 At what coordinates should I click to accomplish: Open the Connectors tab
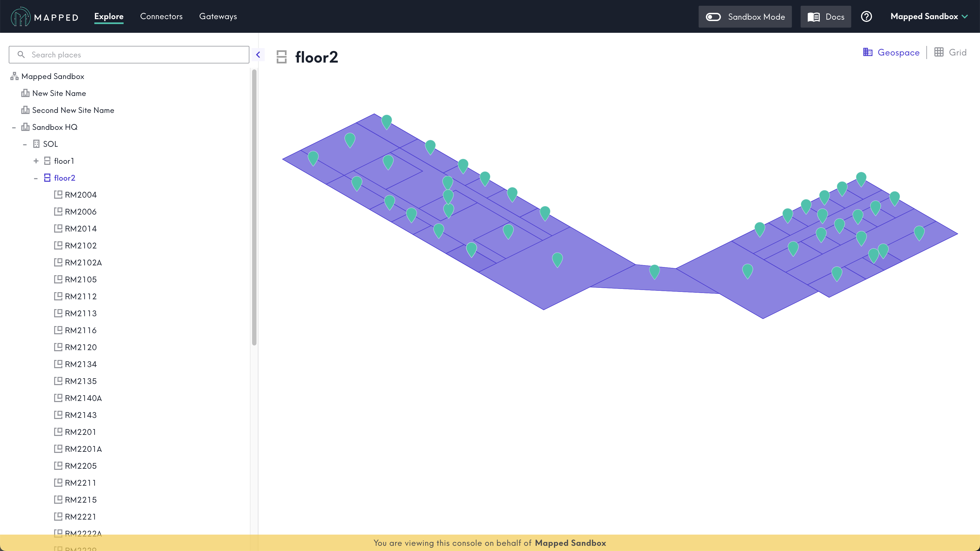pyautogui.click(x=161, y=16)
